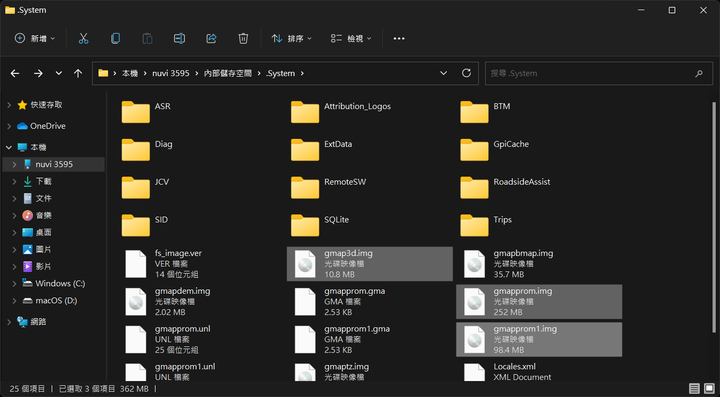Switch to large icons view in status bar
Viewport: 720px width, 397px height.
pyautogui.click(x=709, y=389)
